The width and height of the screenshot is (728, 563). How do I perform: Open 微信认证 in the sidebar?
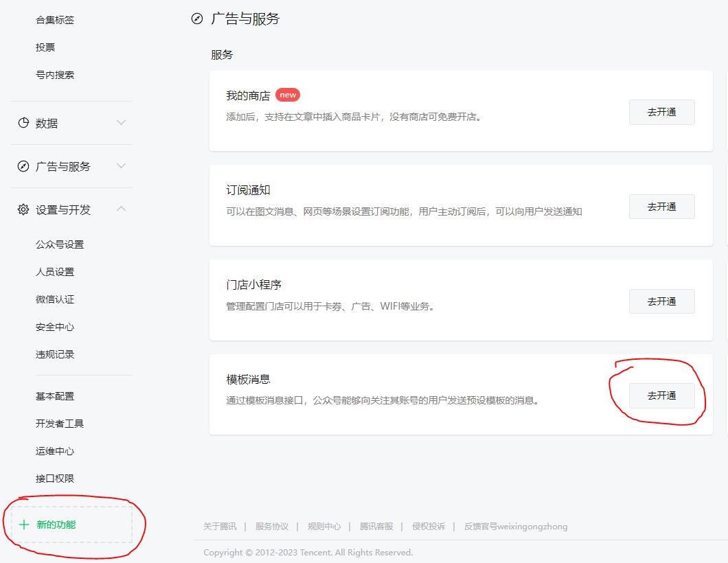click(x=55, y=299)
